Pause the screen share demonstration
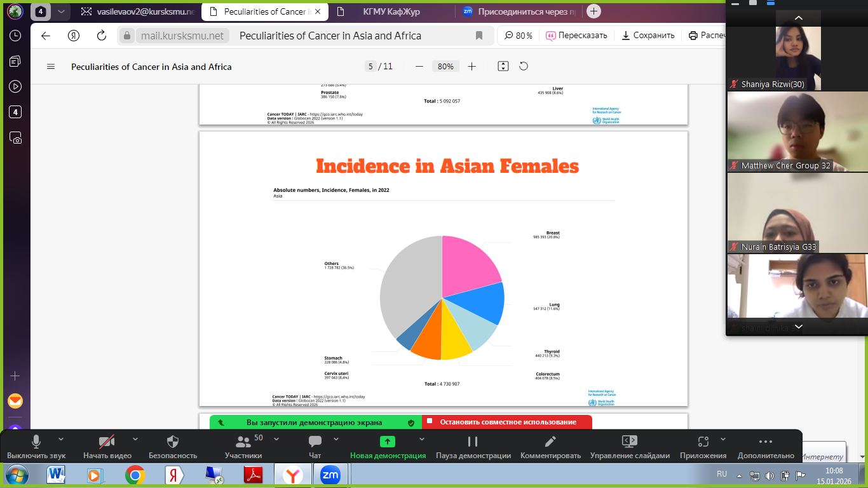This screenshot has height=488, width=868. pyautogui.click(x=473, y=447)
